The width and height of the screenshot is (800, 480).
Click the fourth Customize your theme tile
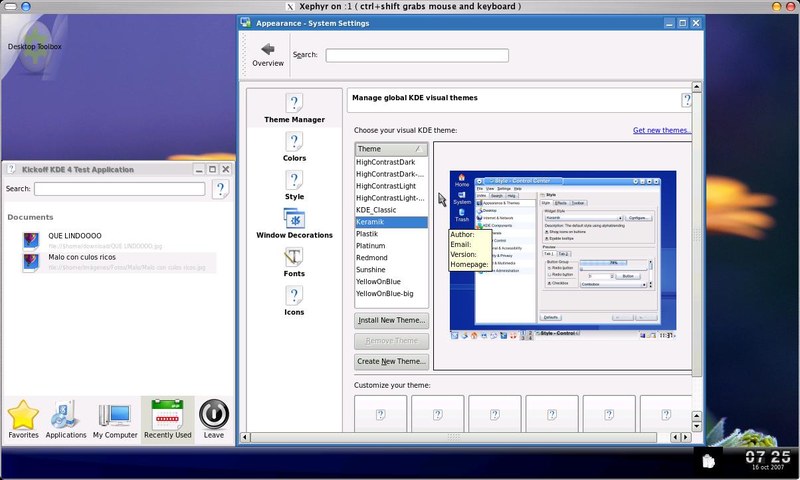(x=552, y=414)
